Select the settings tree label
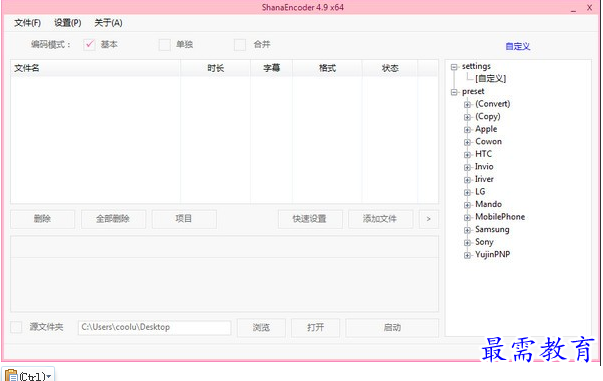 click(476, 66)
